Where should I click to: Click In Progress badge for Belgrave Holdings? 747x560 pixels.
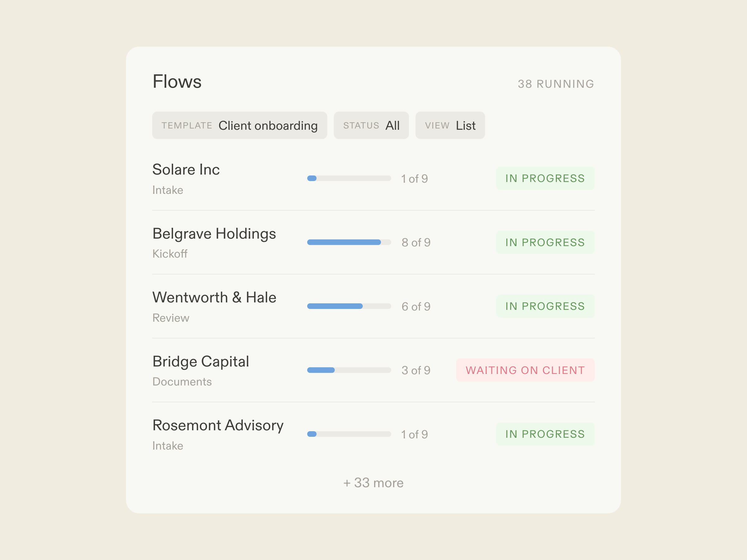point(545,242)
